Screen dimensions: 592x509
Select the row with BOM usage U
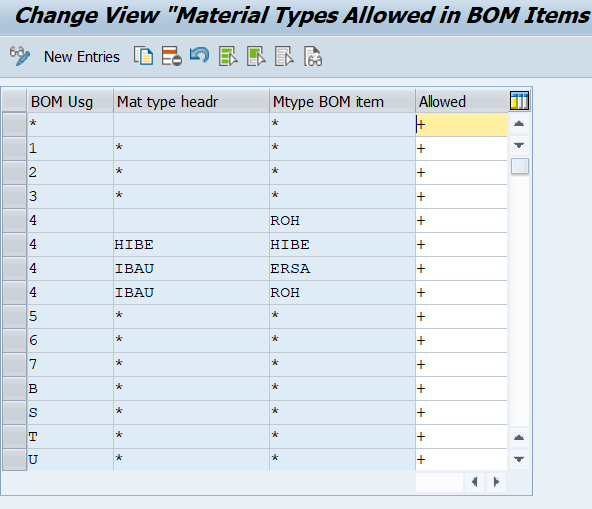coord(14,460)
